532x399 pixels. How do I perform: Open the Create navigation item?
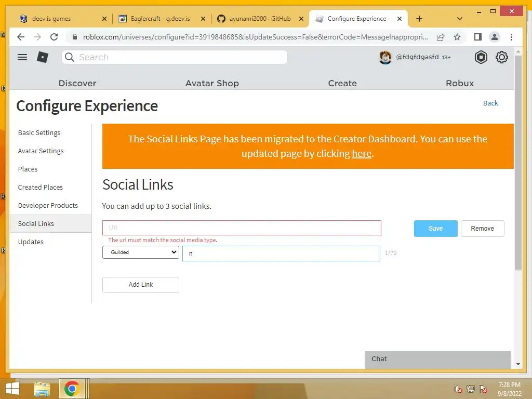(x=342, y=83)
